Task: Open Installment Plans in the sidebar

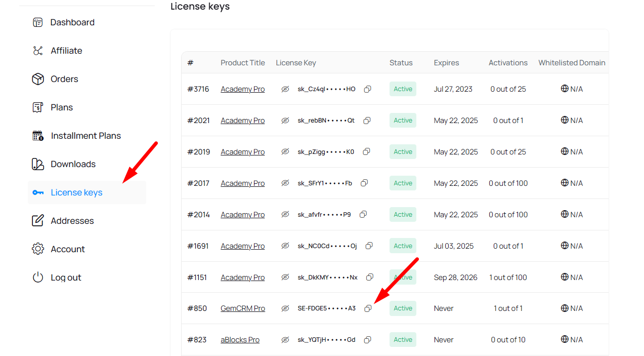Action: pyautogui.click(x=87, y=136)
